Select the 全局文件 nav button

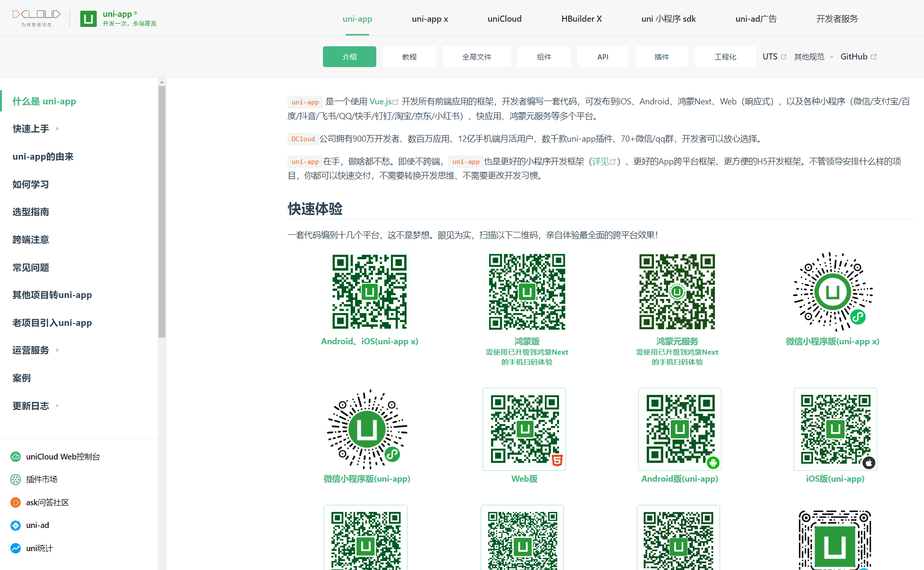[477, 57]
